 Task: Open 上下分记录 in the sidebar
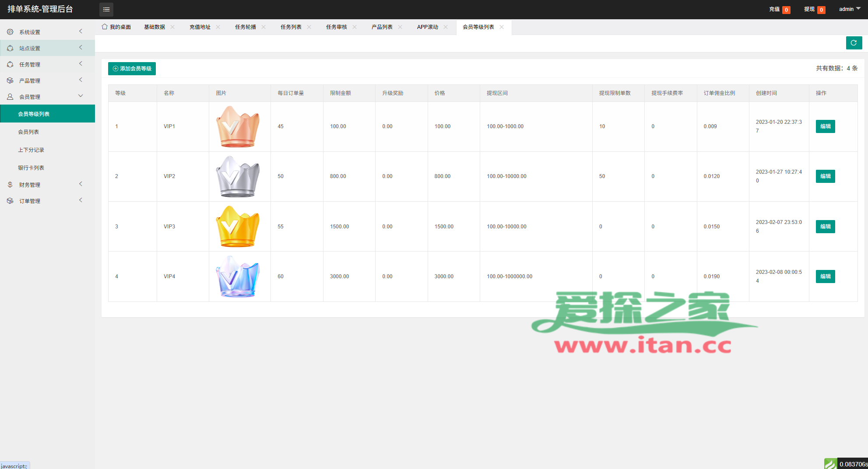(31, 150)
